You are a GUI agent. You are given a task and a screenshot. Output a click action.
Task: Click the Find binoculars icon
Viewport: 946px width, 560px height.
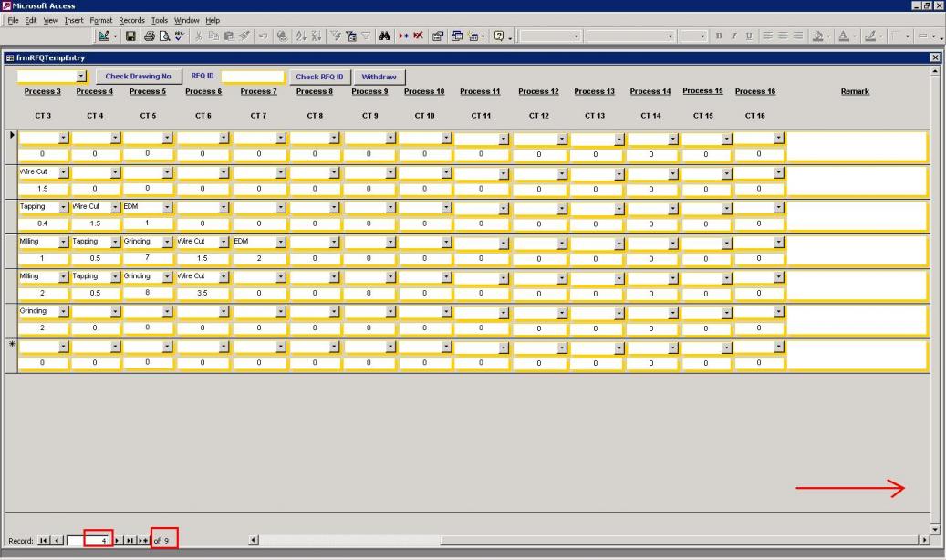point(384,36)
